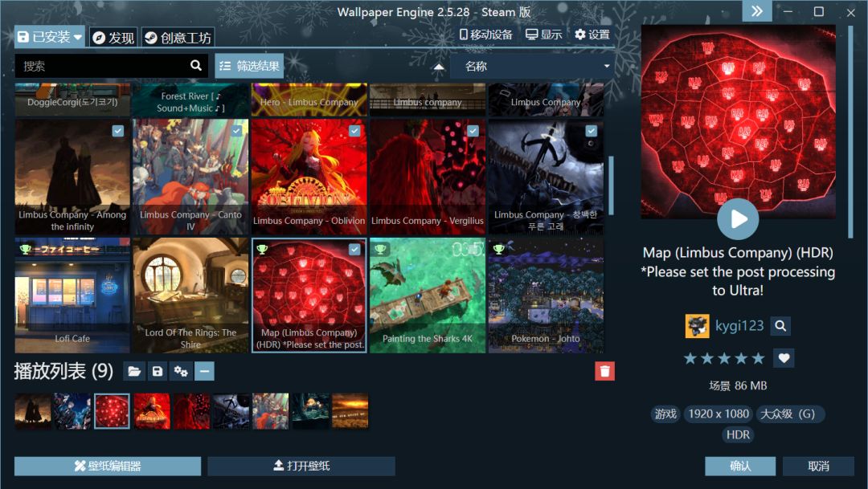Click the search magnifier icon
868x489 pixels.
point(196,65)
